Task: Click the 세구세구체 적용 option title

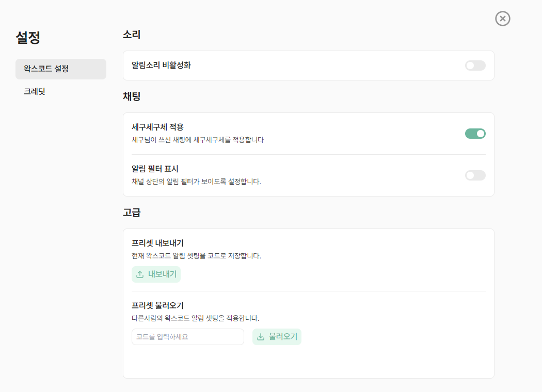Action: pyautogui.click(x=157, y=127)
